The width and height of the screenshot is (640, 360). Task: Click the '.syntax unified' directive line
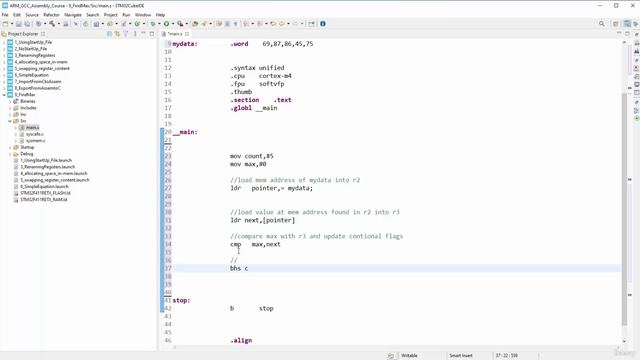click(257, 68)
